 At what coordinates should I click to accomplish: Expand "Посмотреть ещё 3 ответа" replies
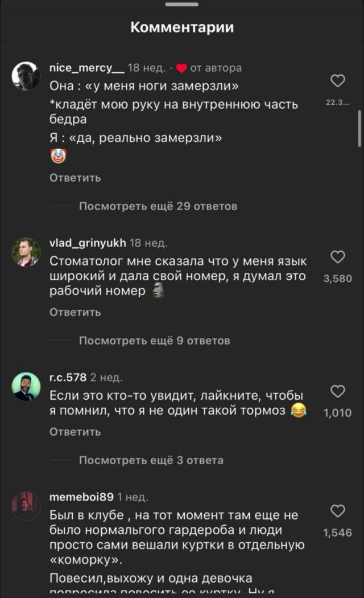151,460
